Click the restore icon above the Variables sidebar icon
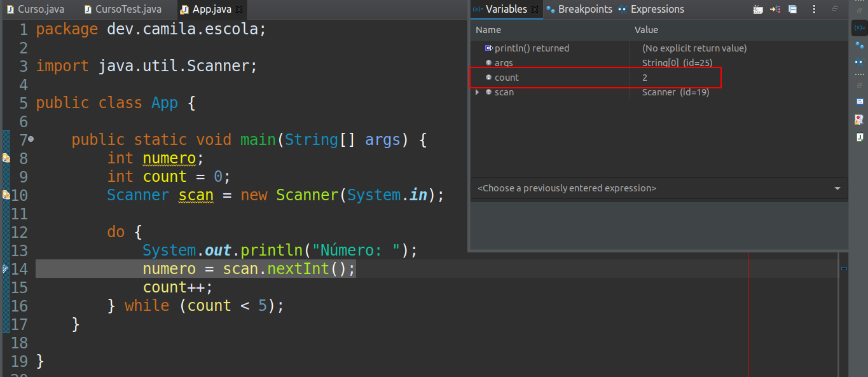The height and width of the screenshot is (377, 868). coord(859,10)
